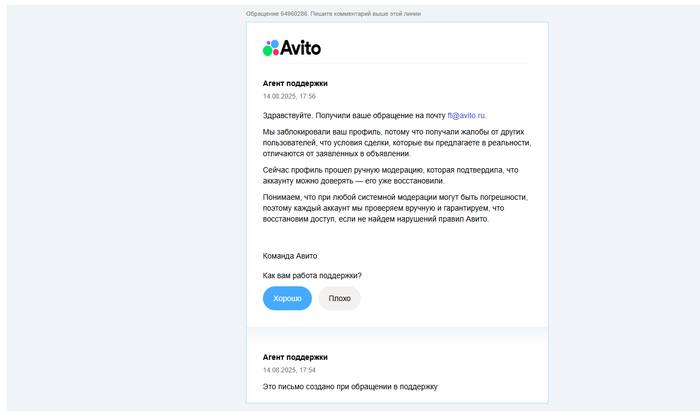Click the horizontal line under the Avito logo
The image size is (700, 411).
click(397, 64)
